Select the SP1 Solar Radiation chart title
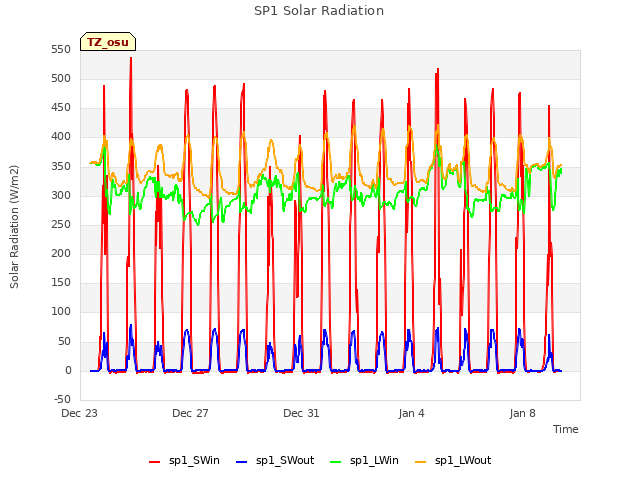This screenshot has height=480, width=640. point(319,11)
